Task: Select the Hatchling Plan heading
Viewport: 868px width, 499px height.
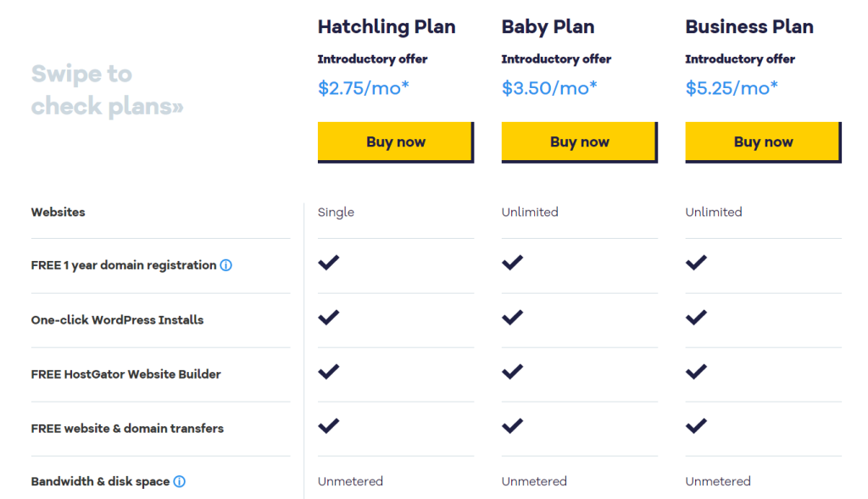Action: (x=387, y=26)
